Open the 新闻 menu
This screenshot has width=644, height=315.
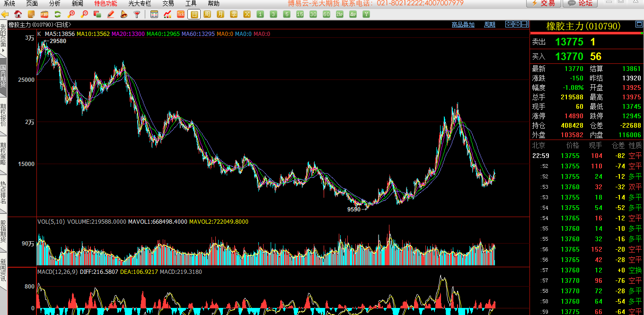pyautogui.click(x=77, y=3)
